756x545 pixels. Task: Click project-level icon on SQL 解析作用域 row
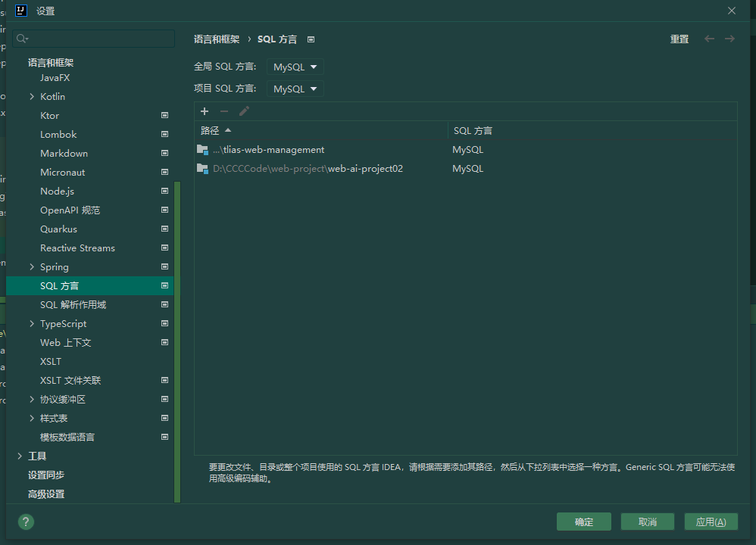tap(164, 304)
